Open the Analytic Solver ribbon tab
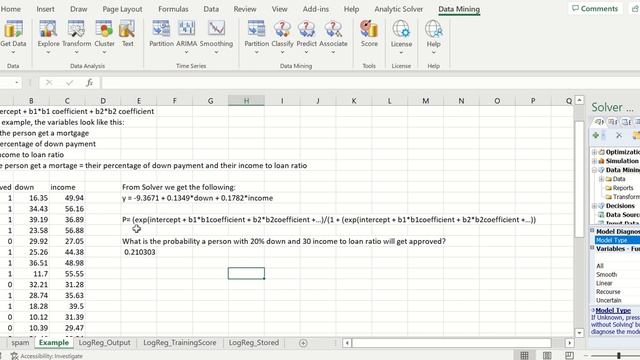 (398, 9)
